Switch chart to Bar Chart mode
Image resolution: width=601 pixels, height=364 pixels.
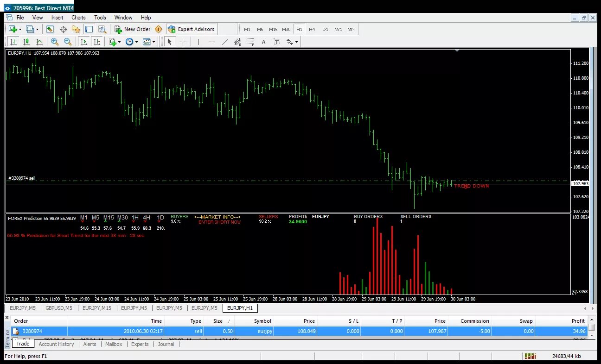click(x=13, y=42)
